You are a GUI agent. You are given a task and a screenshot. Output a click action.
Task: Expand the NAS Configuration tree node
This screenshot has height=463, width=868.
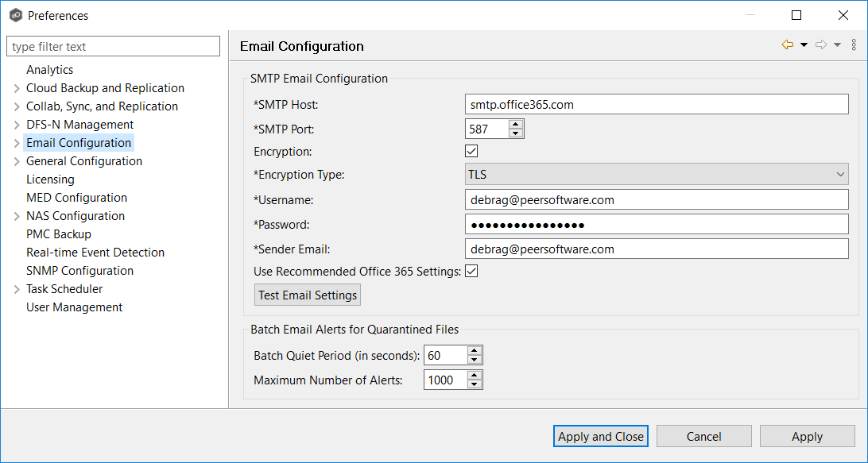click(x=17, y=216)
